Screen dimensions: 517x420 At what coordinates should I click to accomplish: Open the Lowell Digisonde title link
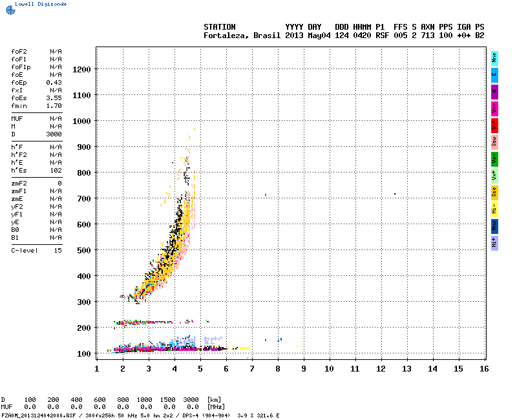click(x=41, y=4)
